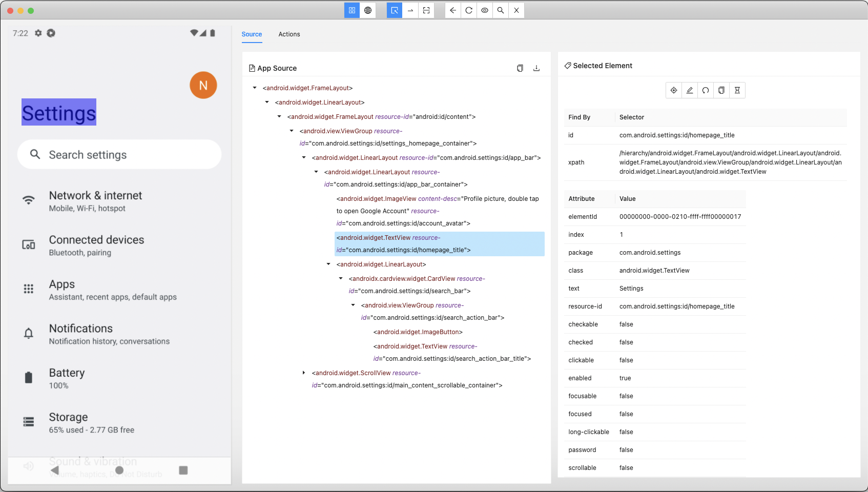Switch to Native App Mode icon
This screenshot has width=868, height=492.
pos(352,10)
